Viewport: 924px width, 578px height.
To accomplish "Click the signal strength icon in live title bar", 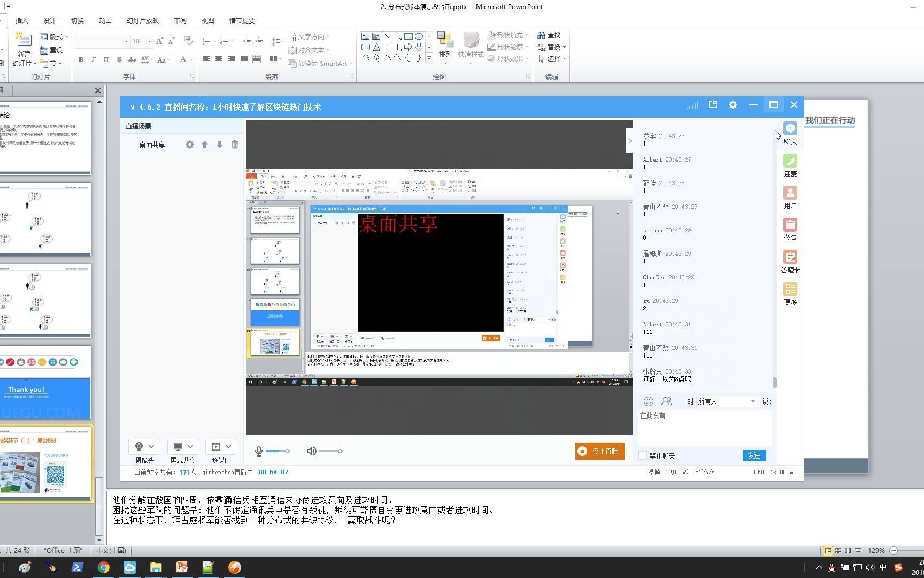I will pos(692,105).
